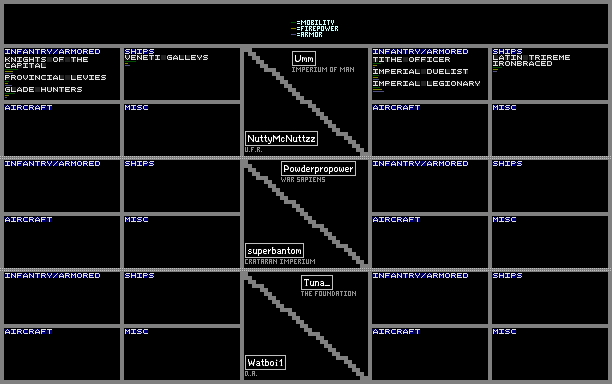The width and height of the screenshot is (612, 384).
Task: Click the D.A. faction label under Watboi1
Action: (251, 374)
